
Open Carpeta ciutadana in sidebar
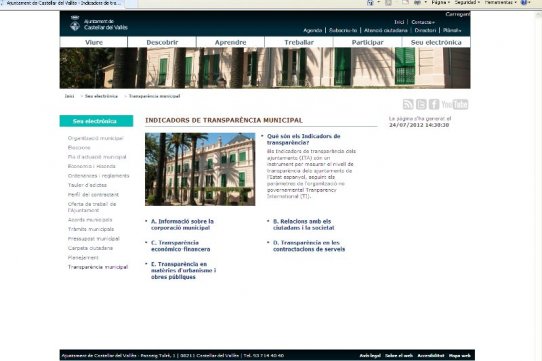pos(90,248)
